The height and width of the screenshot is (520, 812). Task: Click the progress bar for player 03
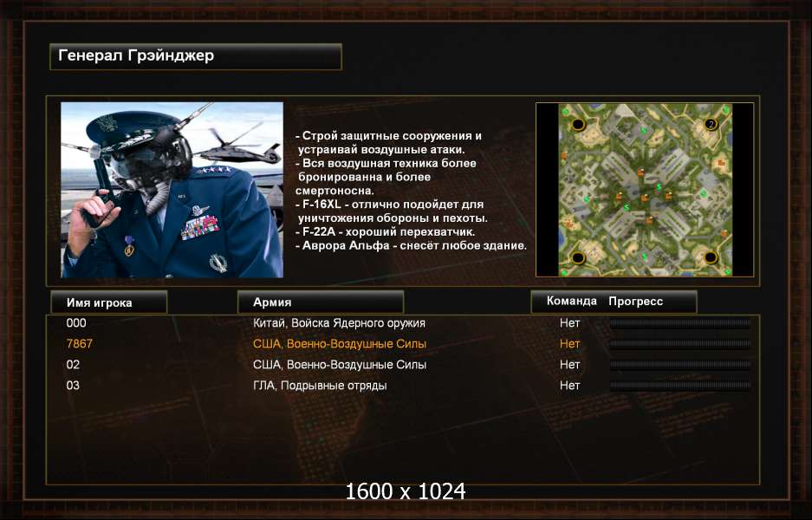680,386
